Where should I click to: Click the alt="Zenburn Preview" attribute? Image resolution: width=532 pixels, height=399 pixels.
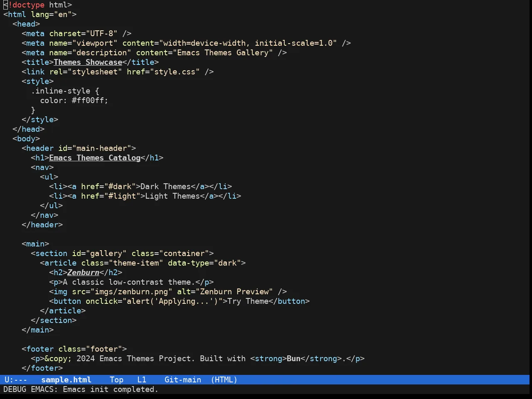[x=225, y=291]
